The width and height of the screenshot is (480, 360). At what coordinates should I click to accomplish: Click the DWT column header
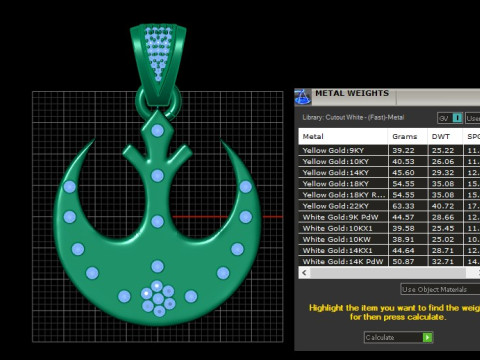coord(445,136)
